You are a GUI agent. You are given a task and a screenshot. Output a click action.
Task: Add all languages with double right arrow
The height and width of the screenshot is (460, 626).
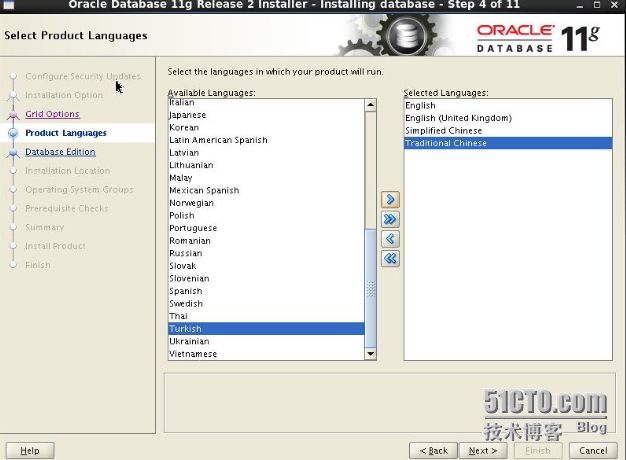coord(390,219)
